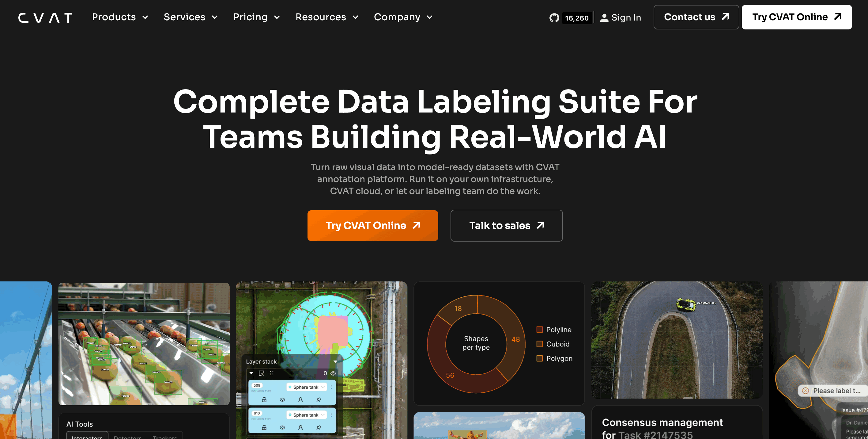Switch to the Interactors tab in AI Tools

pos(87,436)
